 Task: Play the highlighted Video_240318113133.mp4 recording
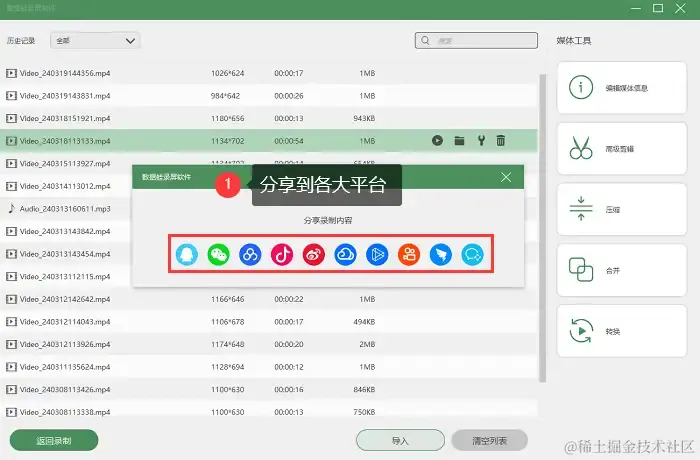(438, 141)
